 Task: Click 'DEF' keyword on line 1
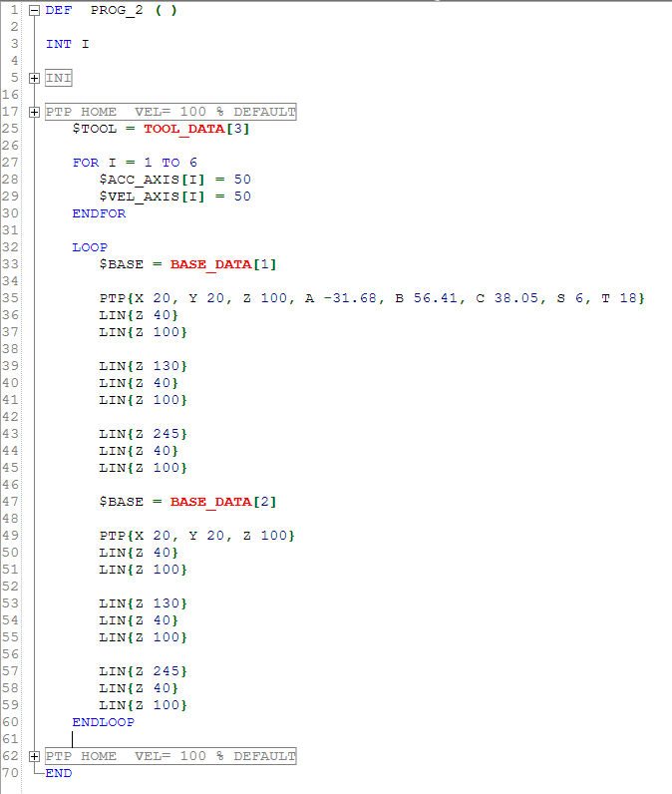click(59, 10)
